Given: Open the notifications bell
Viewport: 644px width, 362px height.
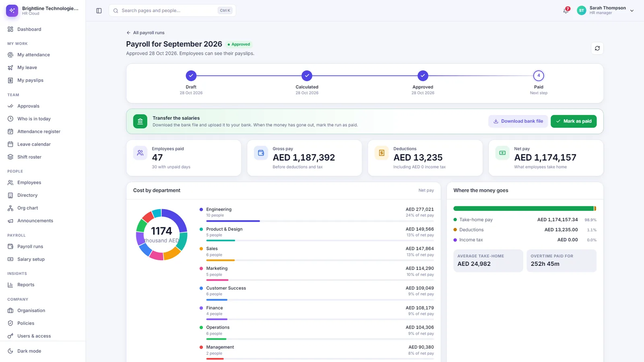Looking at the screenshot, I should click(566, 10).
